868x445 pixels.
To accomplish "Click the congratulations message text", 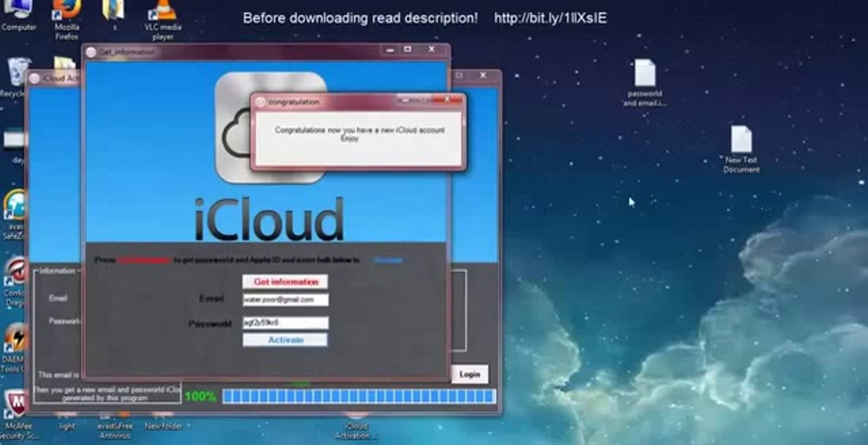I will [359, 134].
